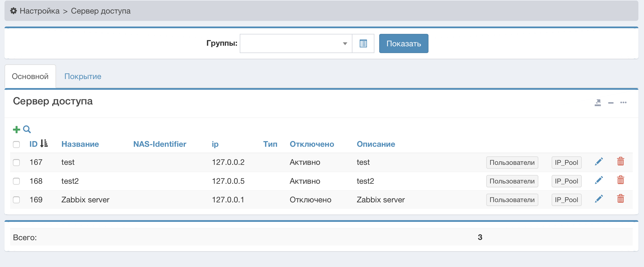Collapse the Сервер доступа panel with minus
The width and height of the screenshot is (644, 267).
pos(611,103)
